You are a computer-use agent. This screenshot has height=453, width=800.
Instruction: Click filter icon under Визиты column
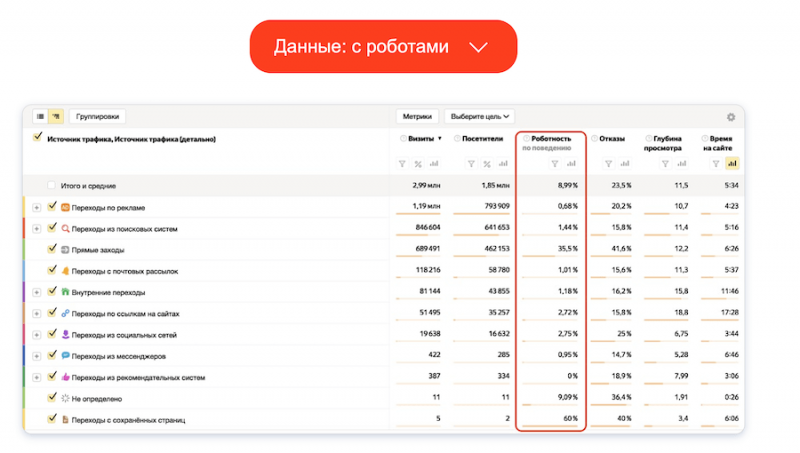402,164
